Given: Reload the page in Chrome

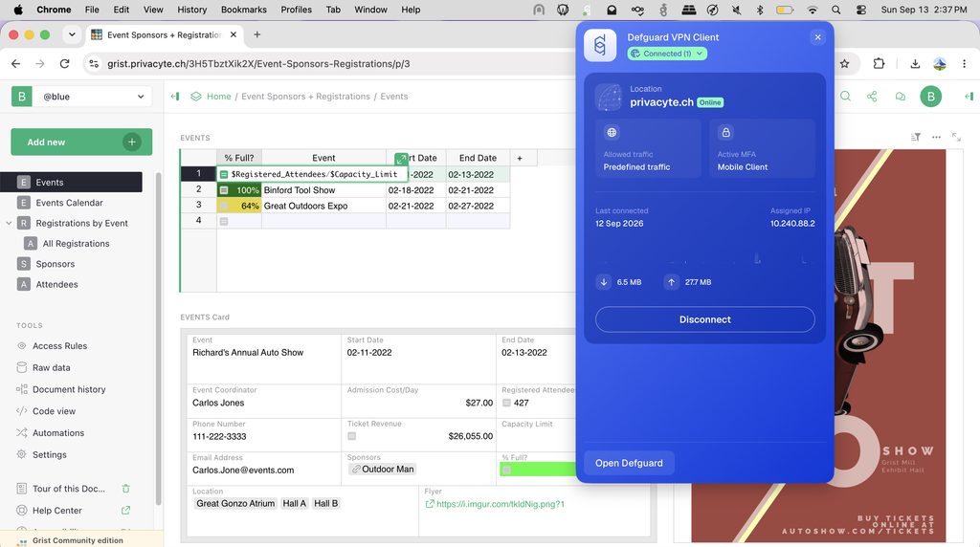Looking at the screenshot, I should tap(64, 64).
